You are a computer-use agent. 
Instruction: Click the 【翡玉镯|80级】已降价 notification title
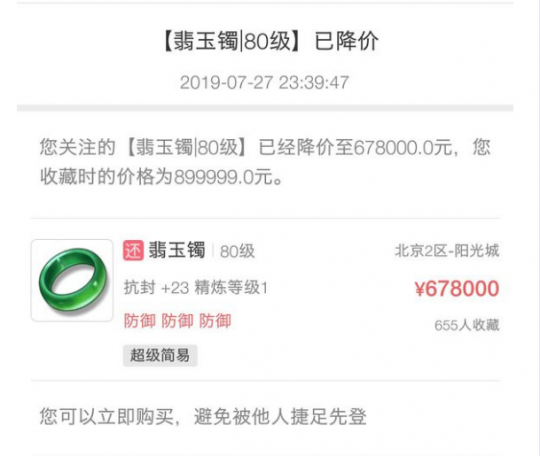click(270, 41)
